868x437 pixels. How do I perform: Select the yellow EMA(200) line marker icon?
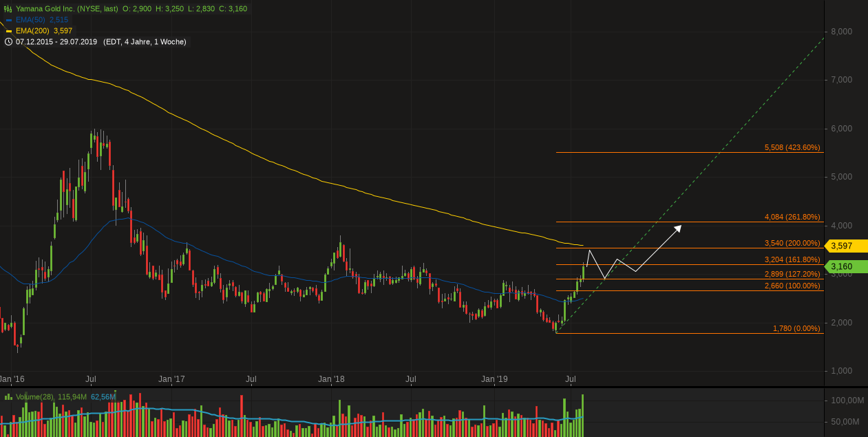(10, 30)
